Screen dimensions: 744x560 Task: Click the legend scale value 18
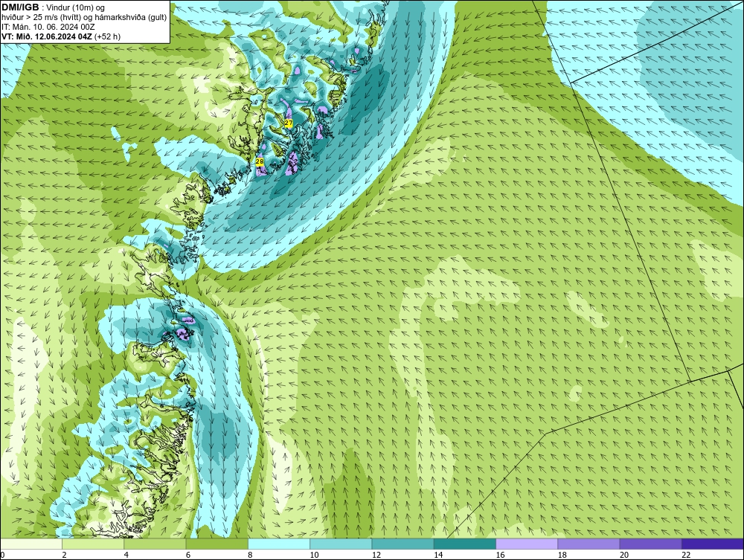(562, 555)
